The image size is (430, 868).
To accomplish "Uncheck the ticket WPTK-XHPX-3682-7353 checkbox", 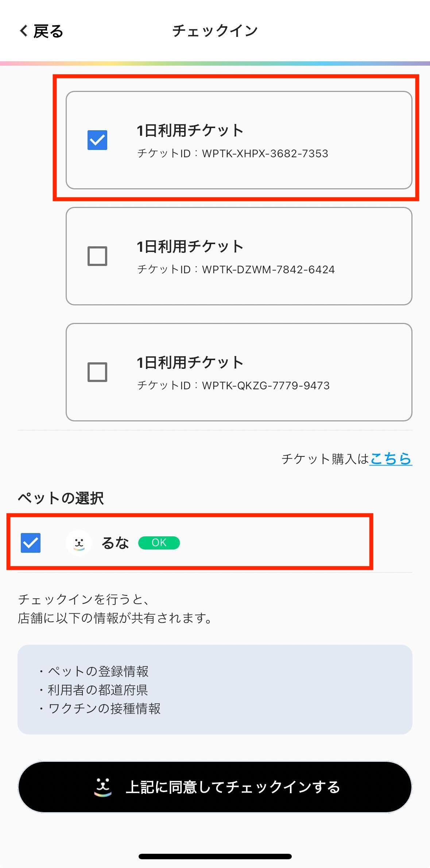I will coord(97,140).
